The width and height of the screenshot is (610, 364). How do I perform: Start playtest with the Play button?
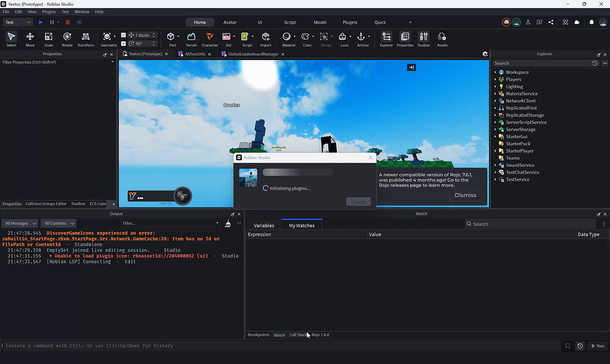[41, 22]
